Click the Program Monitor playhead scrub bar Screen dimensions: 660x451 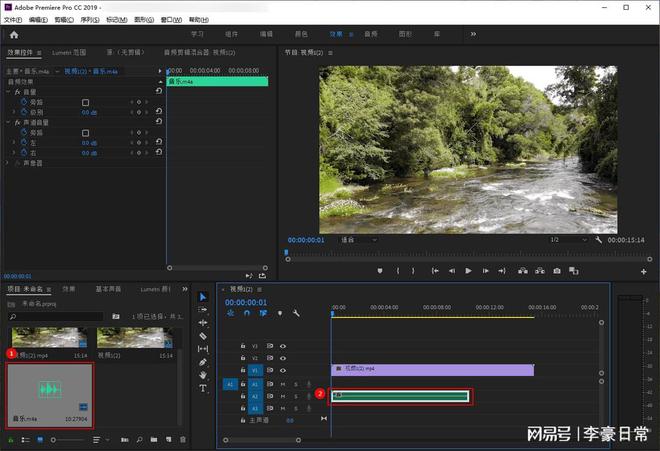[x=466, y=253]
